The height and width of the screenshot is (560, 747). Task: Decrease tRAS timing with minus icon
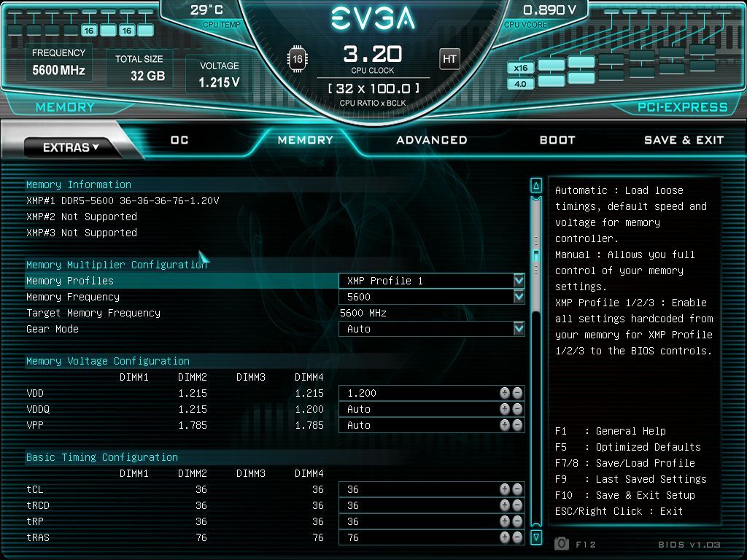pyautogui.click(x=517, y=537)
